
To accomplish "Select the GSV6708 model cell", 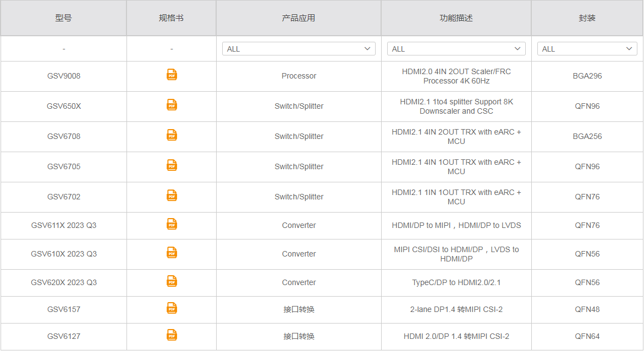I will (64, 137).
